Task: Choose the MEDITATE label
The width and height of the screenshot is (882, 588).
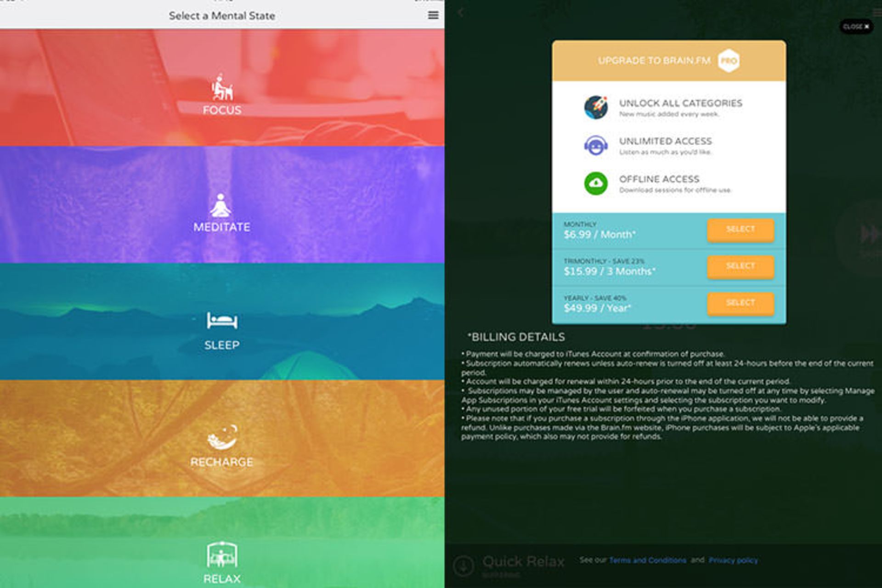Action: (222, 227)
